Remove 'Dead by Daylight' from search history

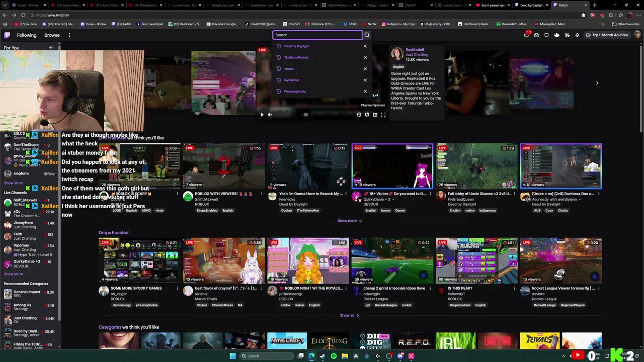(x=365, y=46)
